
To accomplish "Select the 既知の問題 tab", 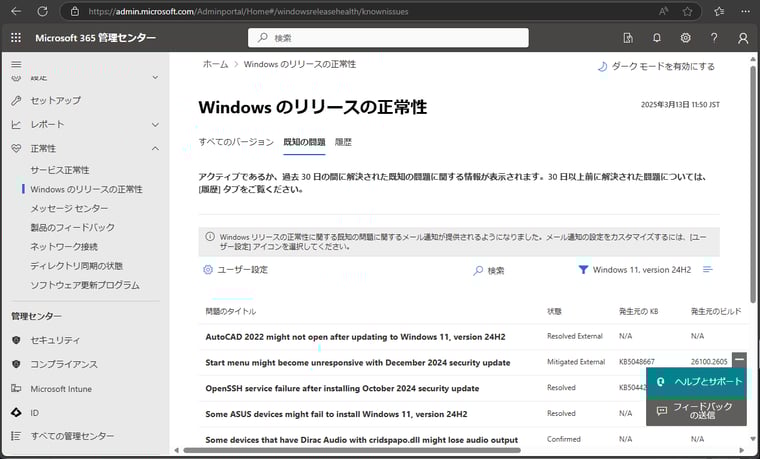I will [304, 142].
